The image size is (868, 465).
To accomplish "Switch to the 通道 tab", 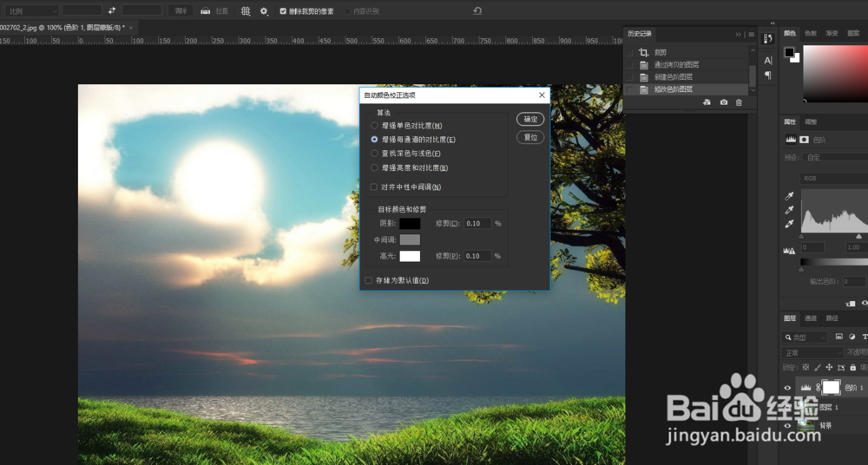I will tap(811, 318).
